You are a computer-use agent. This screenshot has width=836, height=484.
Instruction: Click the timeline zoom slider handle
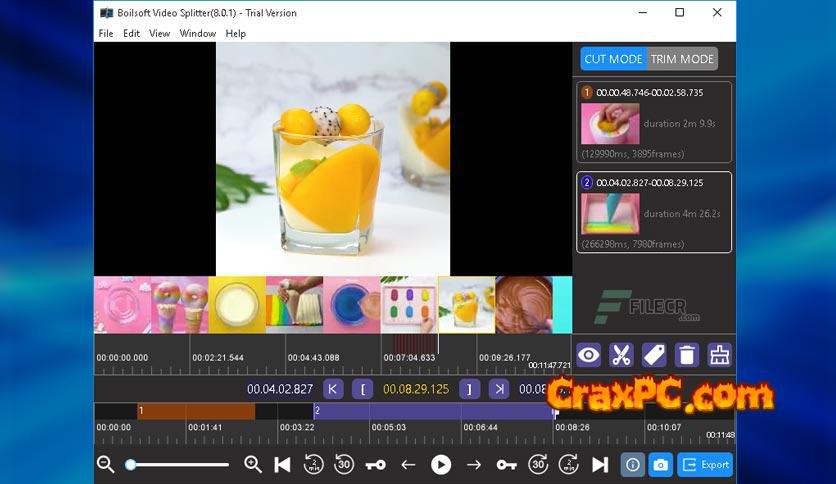click(131, 464)
